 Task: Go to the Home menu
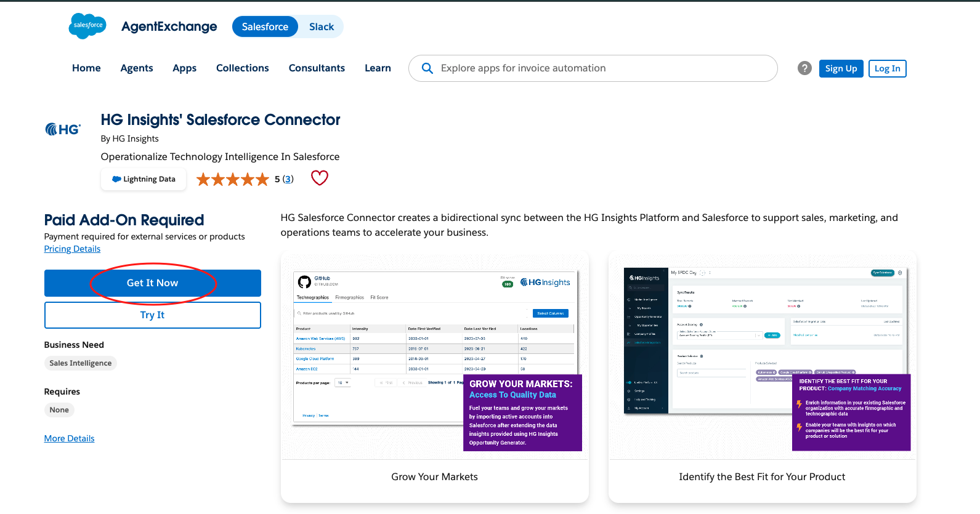coord(86,68)
